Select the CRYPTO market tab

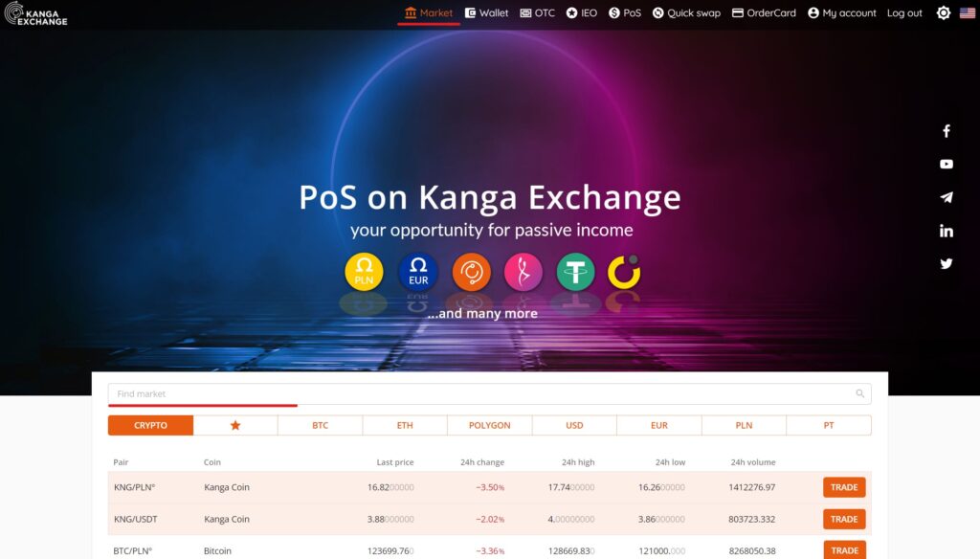click(x=150, y=425)
